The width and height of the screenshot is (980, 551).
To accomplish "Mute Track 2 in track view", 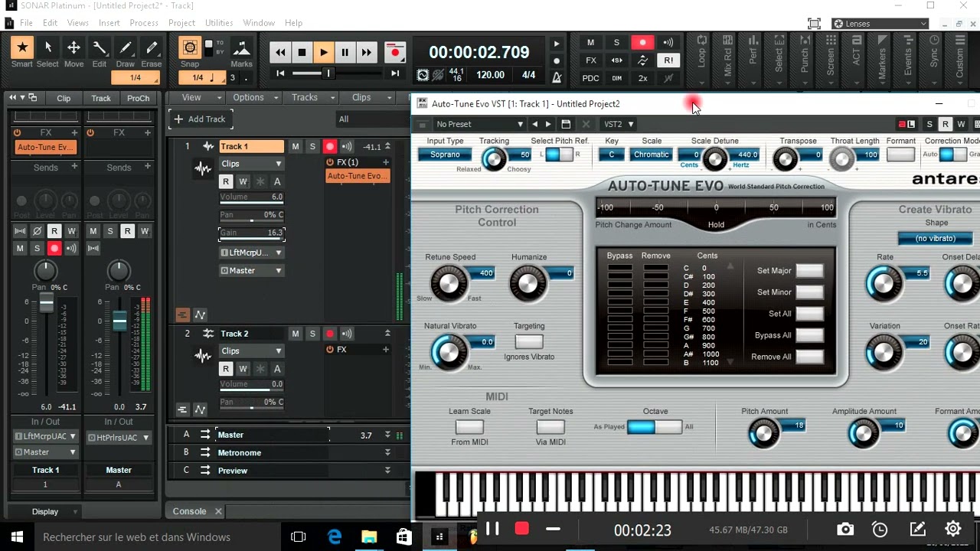I will coord(296,334).
